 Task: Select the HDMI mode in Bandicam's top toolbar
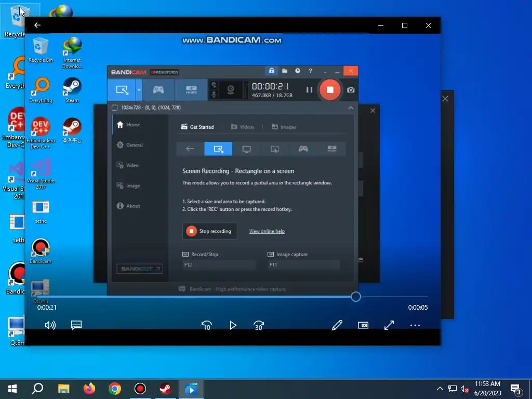click(191, 89)
